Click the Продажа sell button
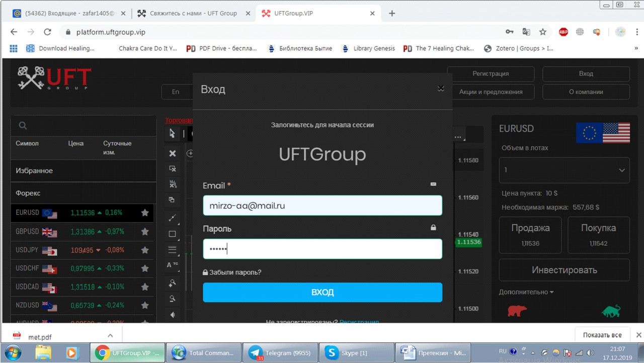The width and height of the screenshot is (644, 363). click(530, 235)
